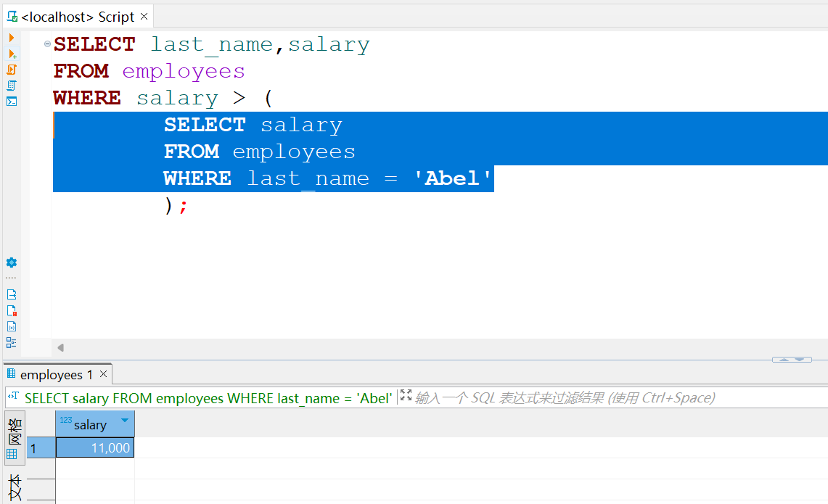Select the 11,000 salary cell
This screenshot has width=828, height=504.
[95, 448]
